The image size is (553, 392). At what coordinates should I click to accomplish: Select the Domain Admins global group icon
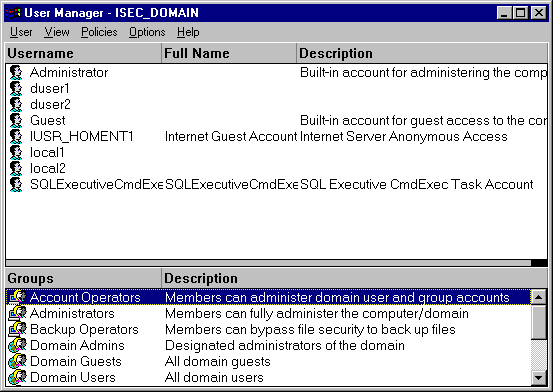(x=17, y=345)
